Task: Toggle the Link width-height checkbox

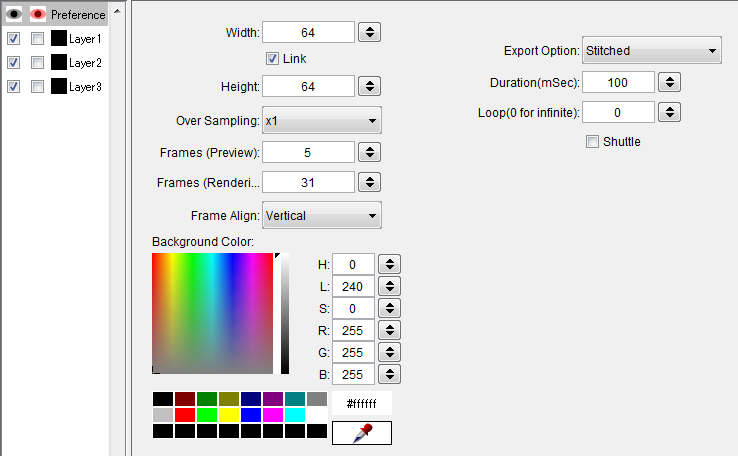Action: pyautogui.click(x=272, y=59)
